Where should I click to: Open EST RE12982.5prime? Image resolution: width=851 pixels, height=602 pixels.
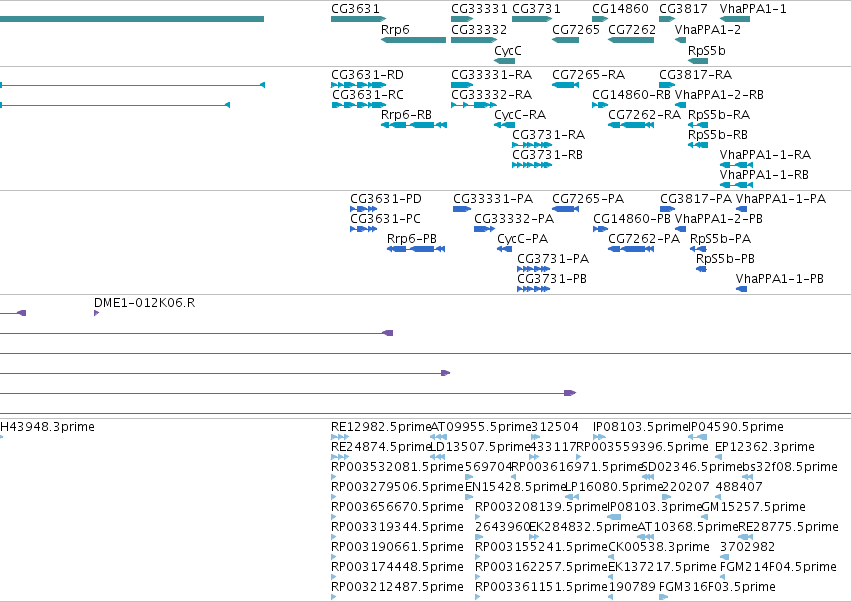[x=381, y=427]
